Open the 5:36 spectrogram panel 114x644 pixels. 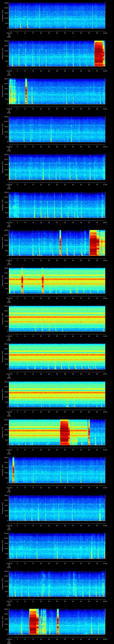click(x=57, y=546)
